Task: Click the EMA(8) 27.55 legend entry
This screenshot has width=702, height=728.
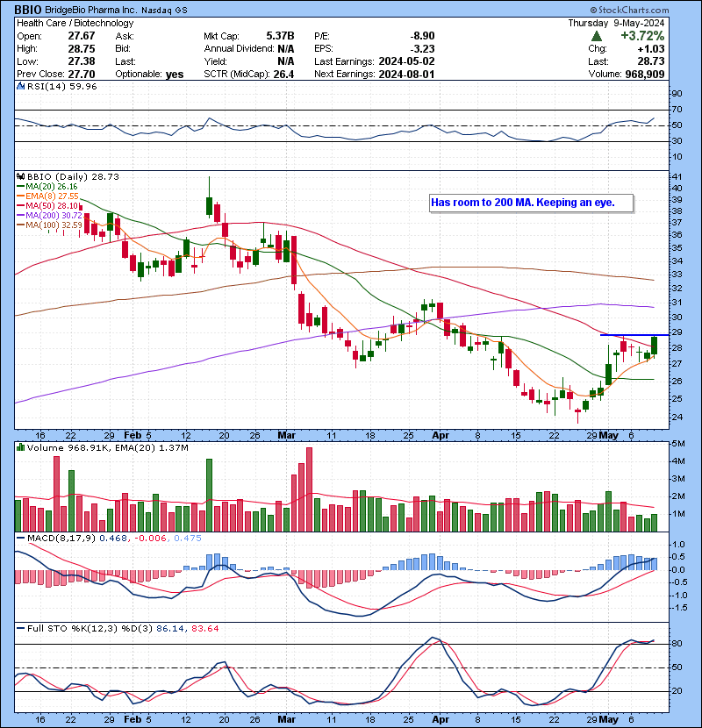Action: click(48, 196)
